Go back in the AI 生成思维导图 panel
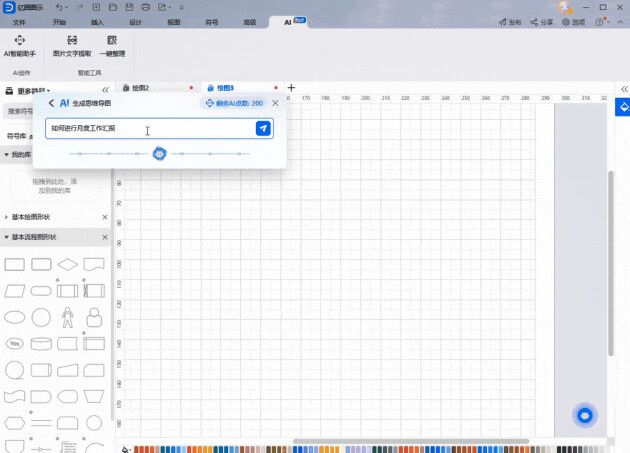This screenshot has height=453, width=630. [51, 103]
